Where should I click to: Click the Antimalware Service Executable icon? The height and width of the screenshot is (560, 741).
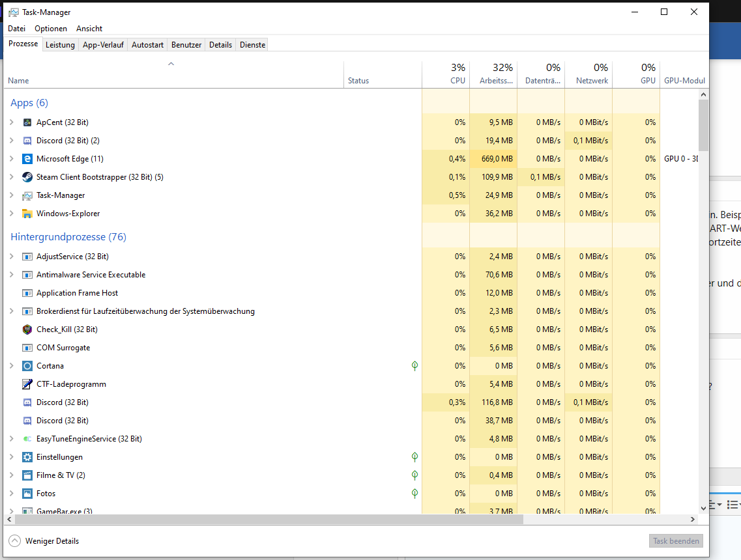[x=27, y=275]
